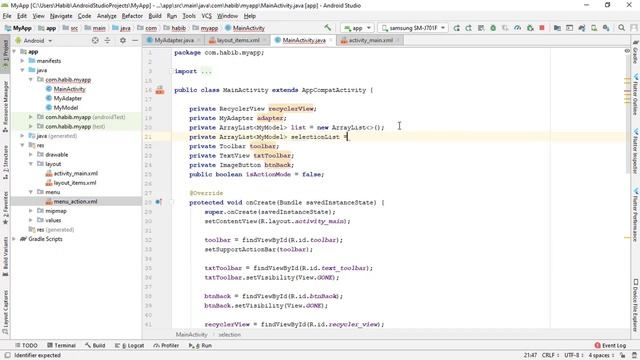
Task: Hide the Project panel with minus icon
Action: (135, 40)
